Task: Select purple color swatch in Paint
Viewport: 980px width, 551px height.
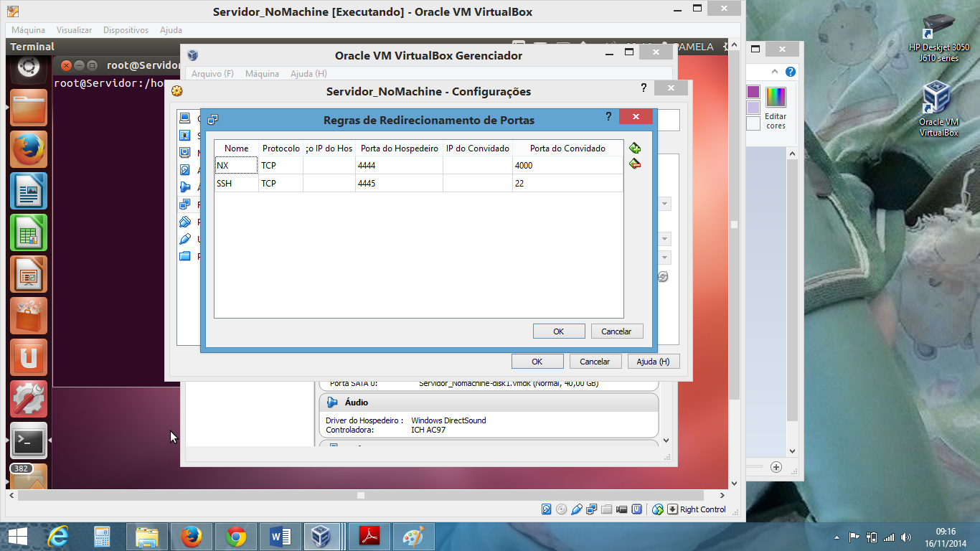Action: [753, 92]
